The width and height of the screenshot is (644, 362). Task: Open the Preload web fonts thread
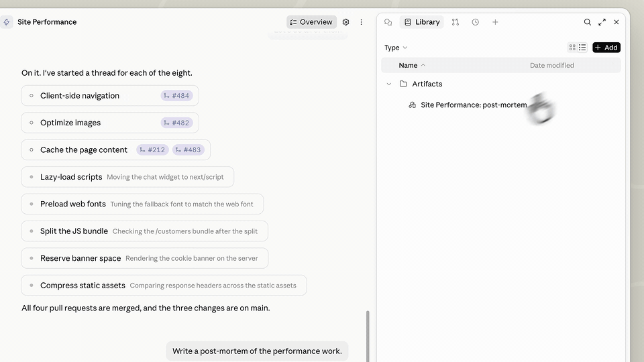pyautogui.click(x=142, y=204)
